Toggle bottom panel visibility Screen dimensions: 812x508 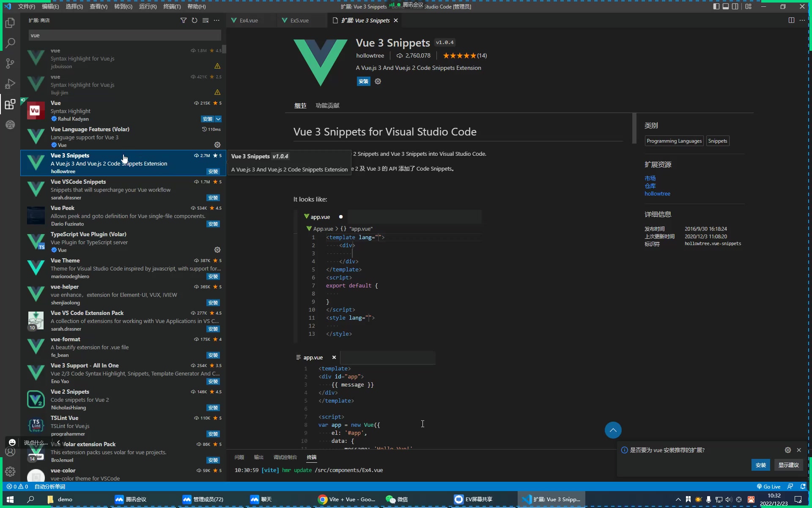pos(726,6)
